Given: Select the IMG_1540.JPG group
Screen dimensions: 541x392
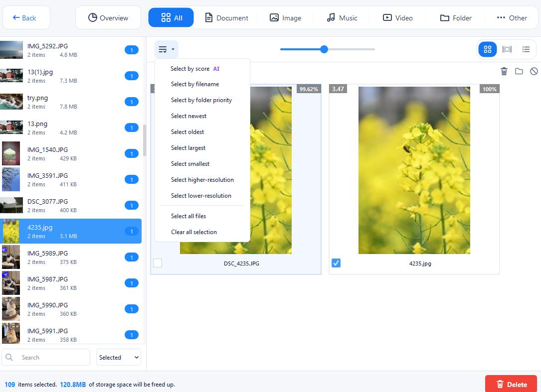Looking at the screenshot, I should click(71, 153).
